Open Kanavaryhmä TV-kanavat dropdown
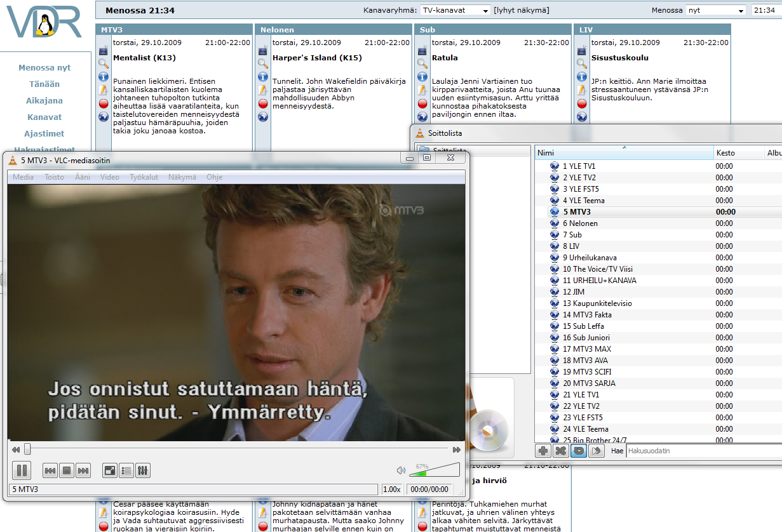782x532 pixels. click(455, 10)
